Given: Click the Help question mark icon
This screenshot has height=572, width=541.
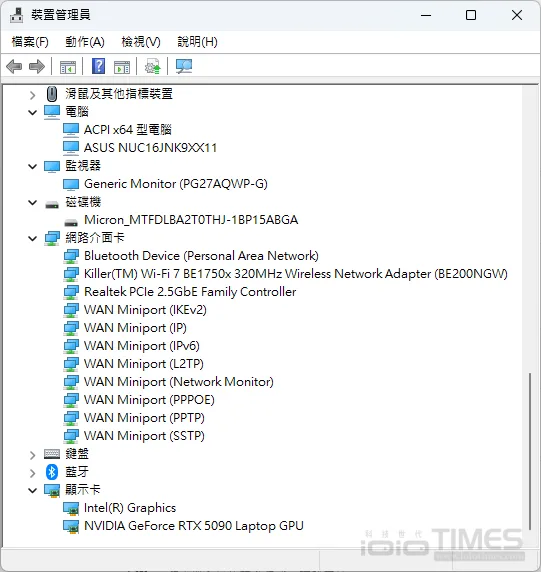Looking at the screenshot, I should [98, 66].
